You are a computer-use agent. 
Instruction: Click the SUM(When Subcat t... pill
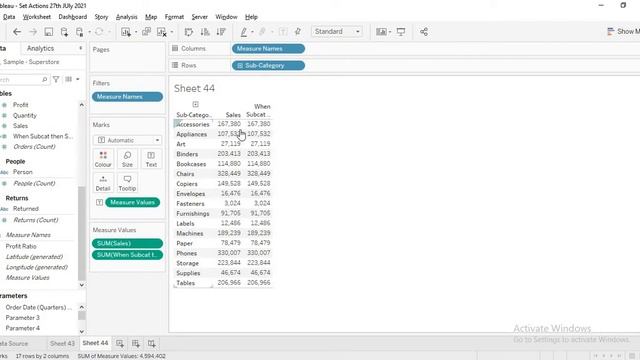(x=127, y=255)
